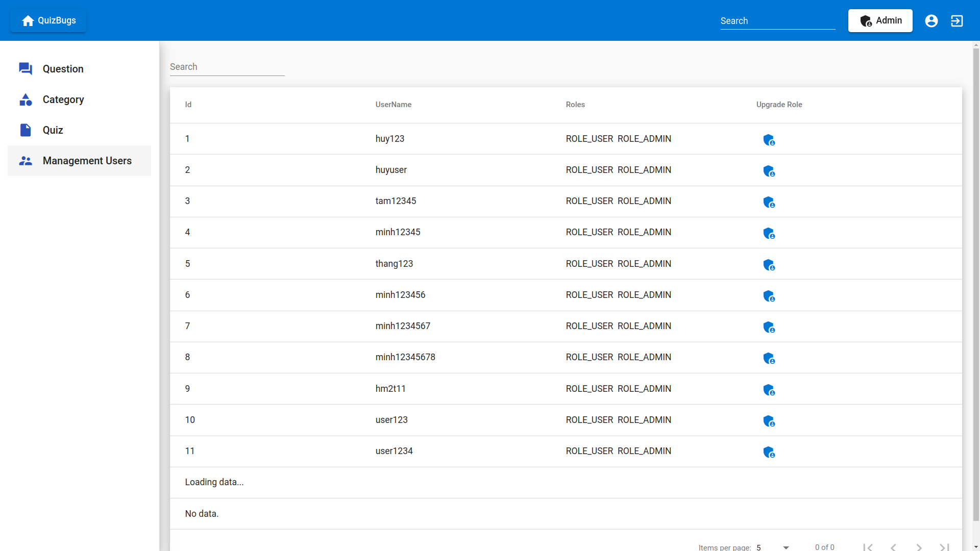This screenshot has width=980, height=551.
Task: Upgrade role for user123
Action: (x=769, y=421)
